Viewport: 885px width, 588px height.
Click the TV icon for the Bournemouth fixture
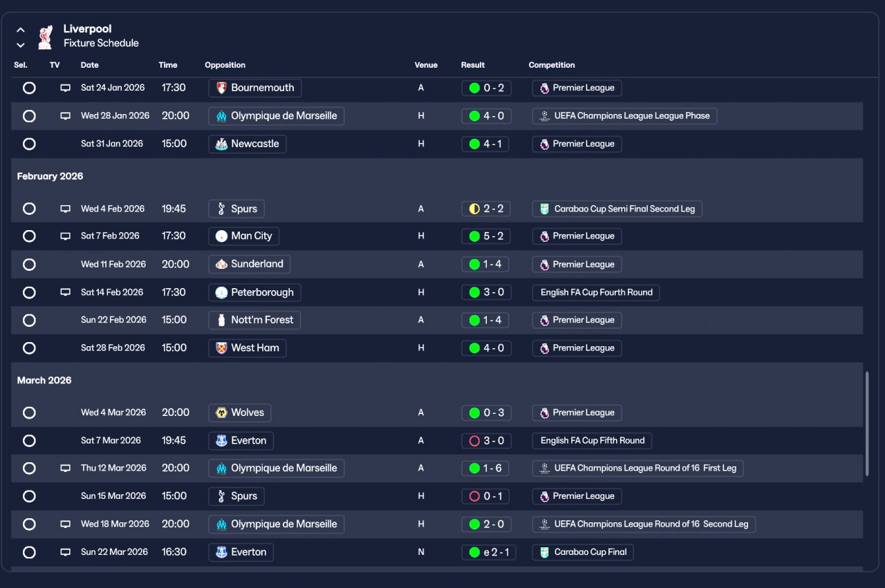coord(66,88)
